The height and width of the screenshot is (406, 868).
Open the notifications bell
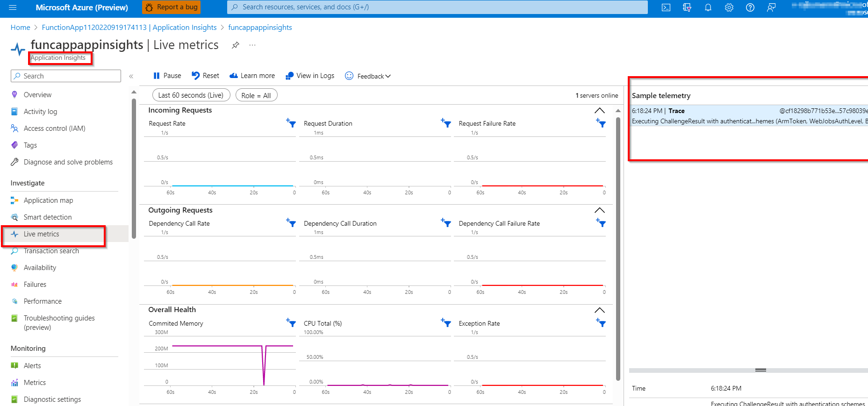[x=708, y=7]
